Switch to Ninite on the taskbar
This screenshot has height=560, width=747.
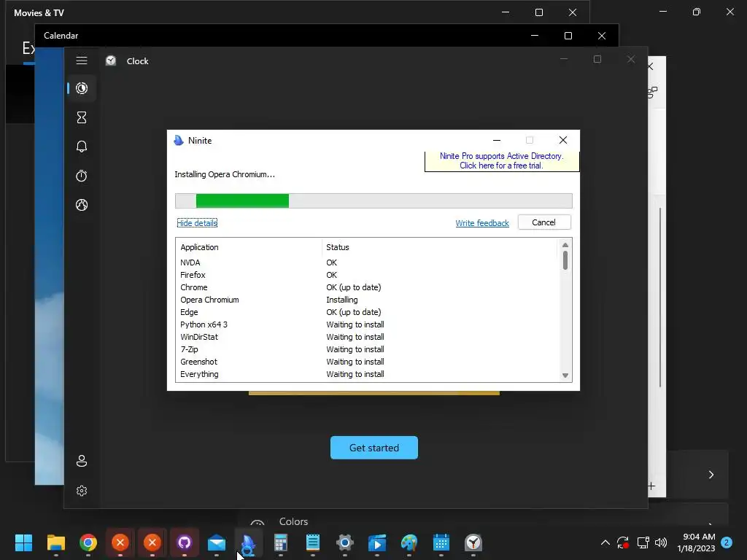pyautogui.click(x=248, y=542)
